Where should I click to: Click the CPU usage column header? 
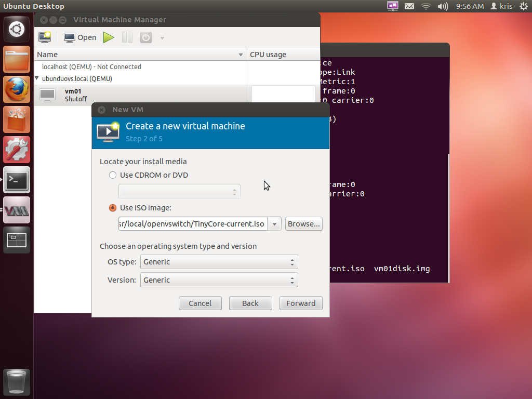283,55
